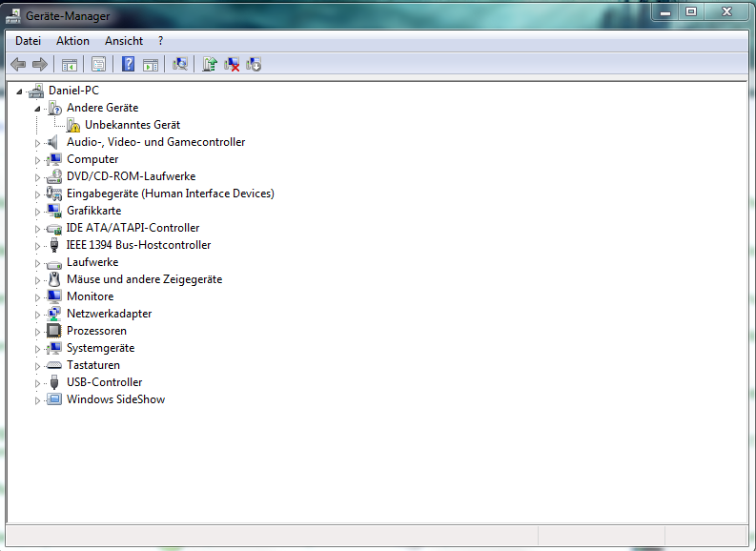The width and height of the screenshot is (756, 551).
Task: Select the Monitore category label
Action: click(91, 296)
